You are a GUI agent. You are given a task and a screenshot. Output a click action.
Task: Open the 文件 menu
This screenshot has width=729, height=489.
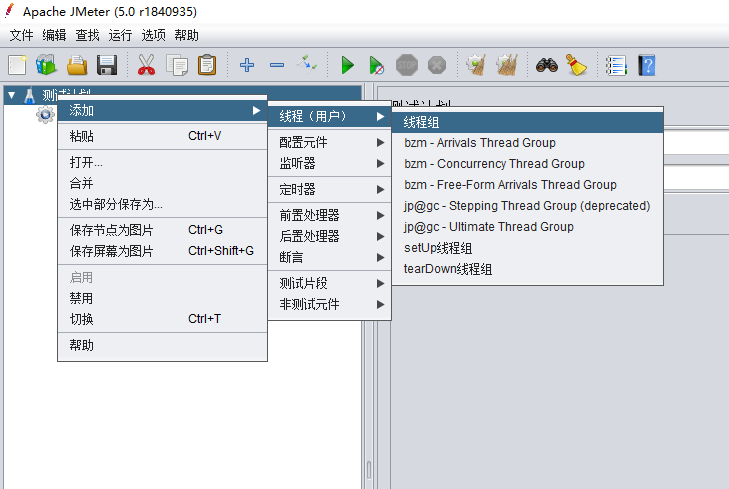click(x=21, y=35)
